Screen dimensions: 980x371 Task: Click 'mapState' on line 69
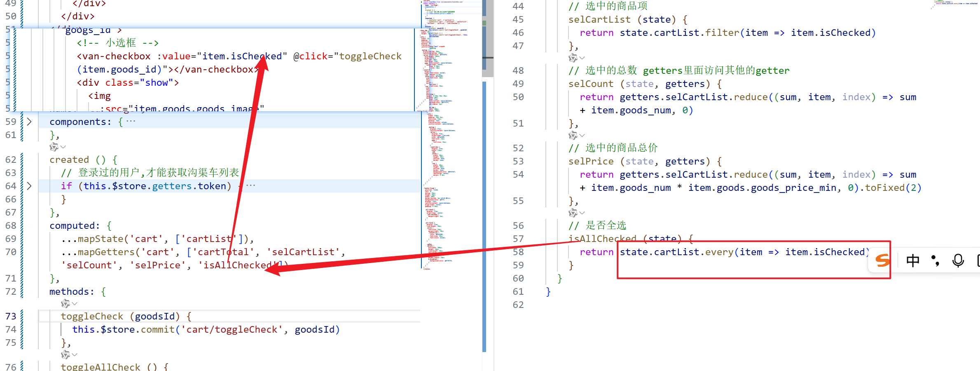101,239
